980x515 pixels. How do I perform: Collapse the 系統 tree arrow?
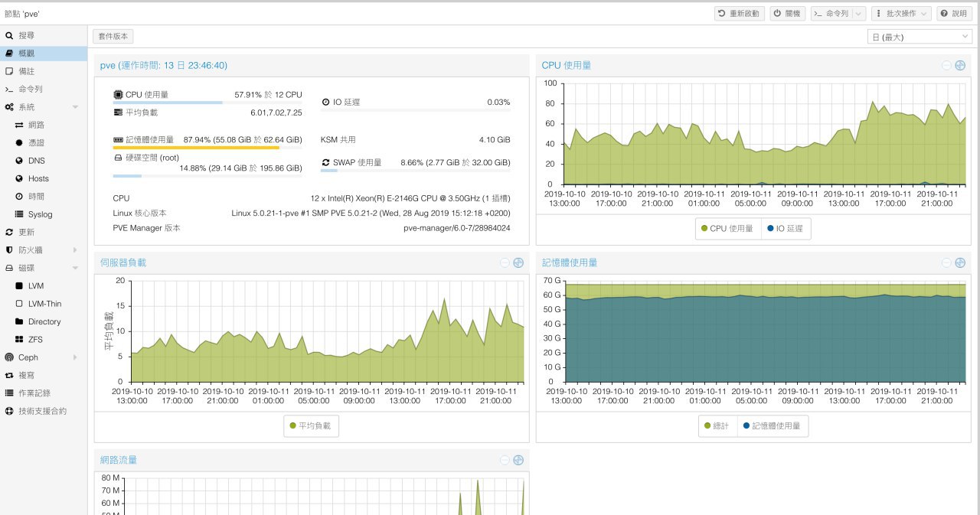75,107
